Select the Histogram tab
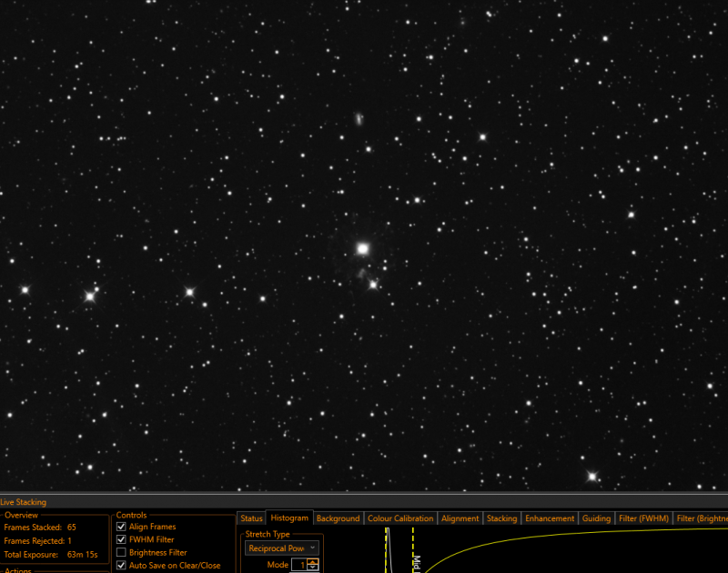 (x=289, y=518)
